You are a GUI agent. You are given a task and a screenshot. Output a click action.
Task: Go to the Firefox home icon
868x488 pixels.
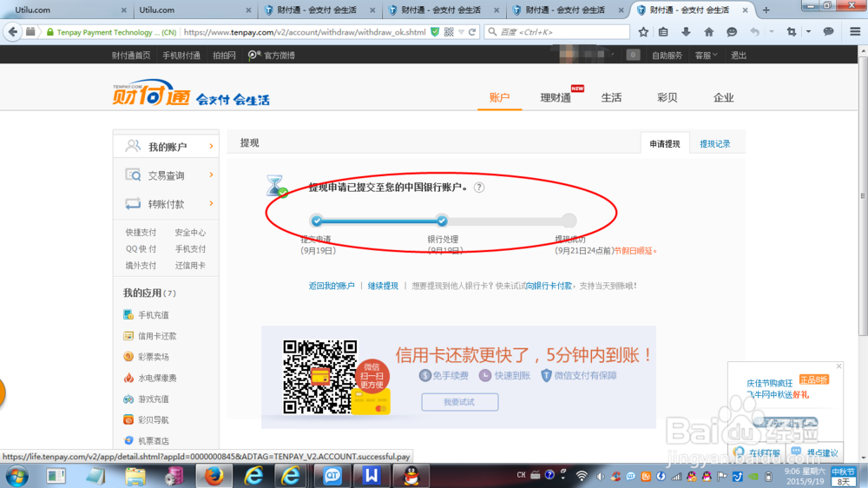pyautogui.click(x=708, y=32)
